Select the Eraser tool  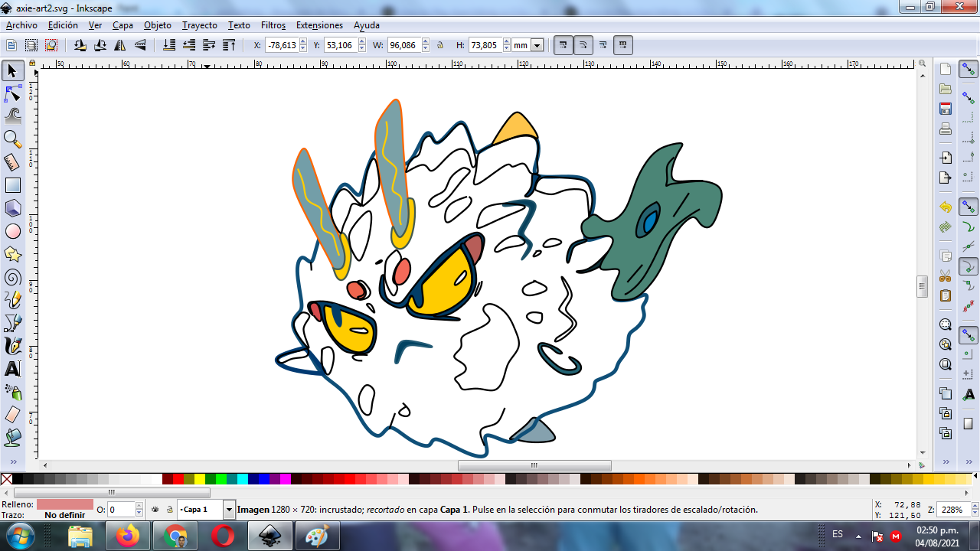pos(12,415)
